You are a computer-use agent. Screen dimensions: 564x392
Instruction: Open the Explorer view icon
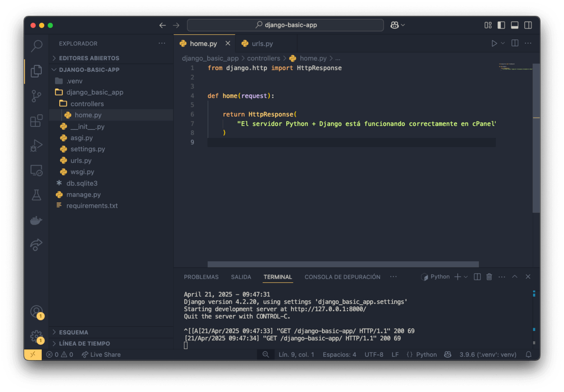36,71
